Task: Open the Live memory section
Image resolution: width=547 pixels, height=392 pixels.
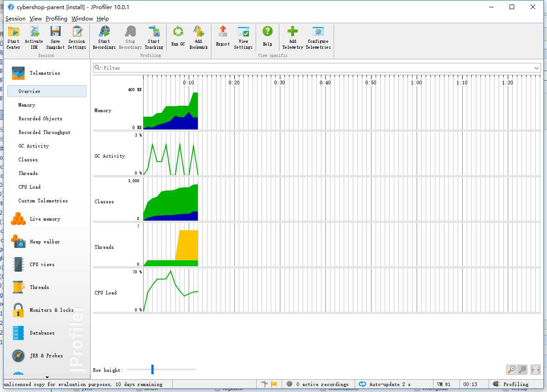Action: [45, 219]
